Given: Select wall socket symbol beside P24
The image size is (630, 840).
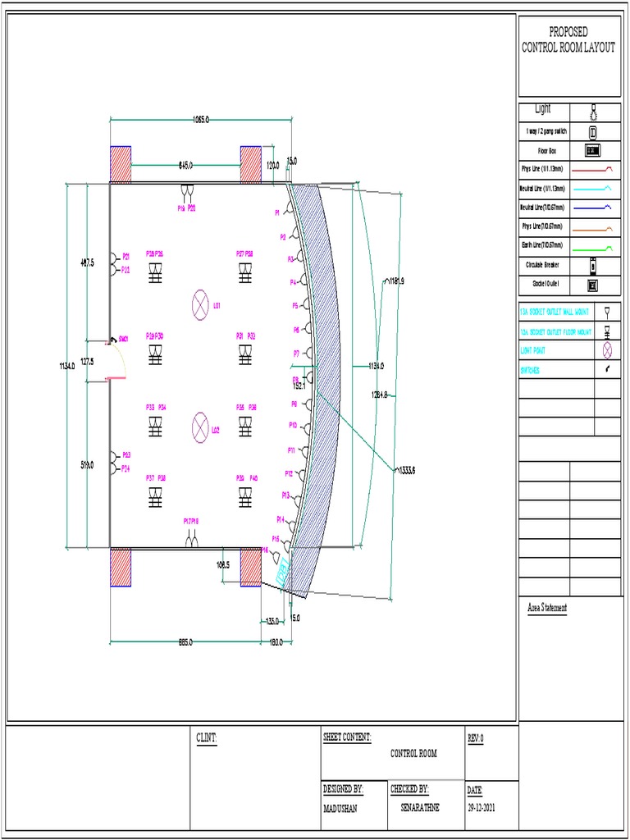Looking at the screenshot, I should click(114, 469).
